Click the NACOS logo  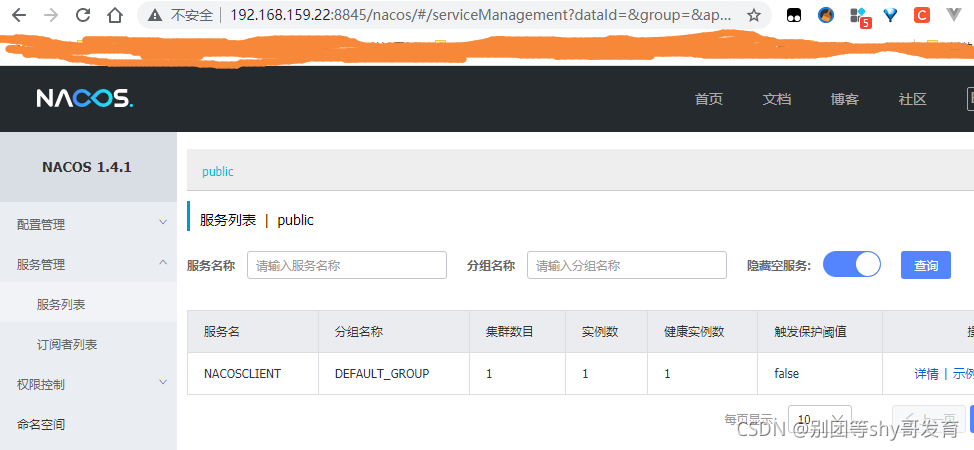[84, 98]
